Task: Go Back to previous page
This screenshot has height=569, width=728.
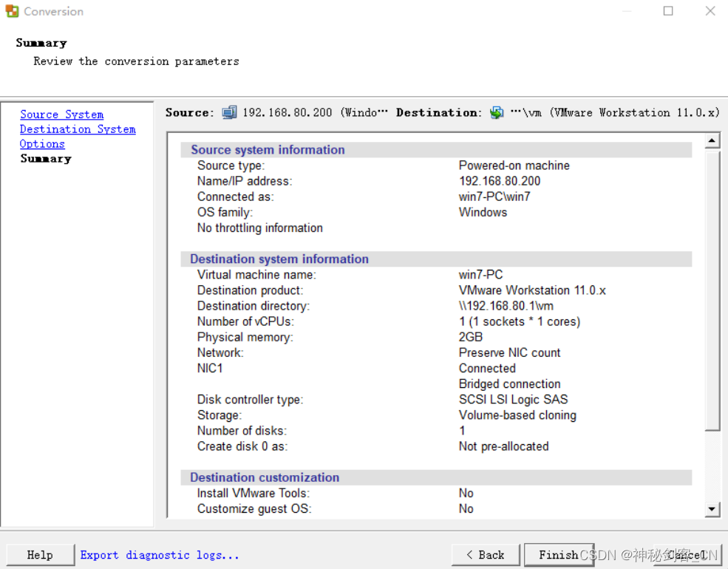Action: click(486, 555)
